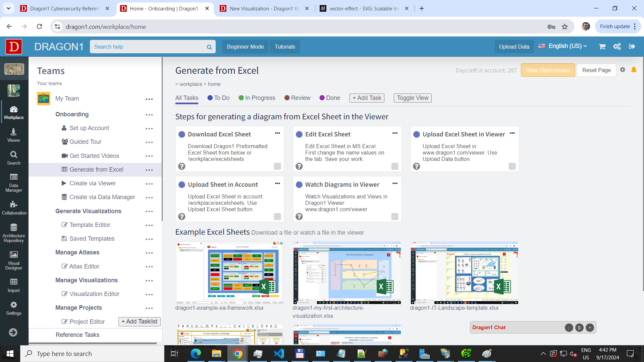The height and width of the screenshot is (362, 644).
Task: Open dragon1-IT-Landscape-template.xlsx thumbnail
Action: point(464,273)
